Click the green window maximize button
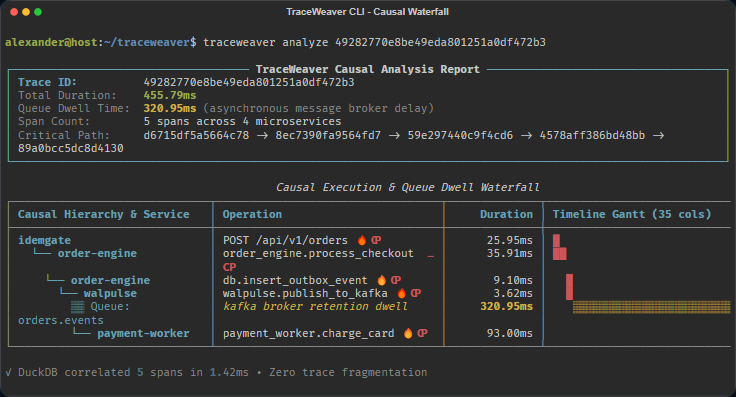This screenshot has height=397, width=736. tap(38, 12)
